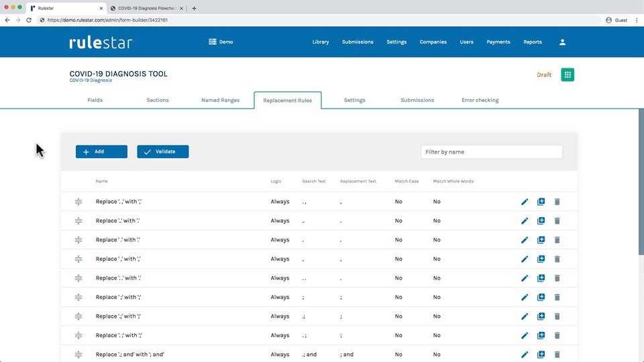Switch to the Error checking tab
Image resolution: width=644 pixels, height=362 pixels.
coord(480,100)
